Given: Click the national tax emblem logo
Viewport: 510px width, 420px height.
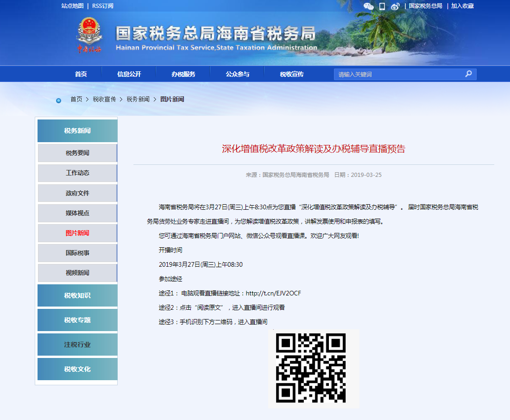Looking at the screenshot, I should coord(89,35).
